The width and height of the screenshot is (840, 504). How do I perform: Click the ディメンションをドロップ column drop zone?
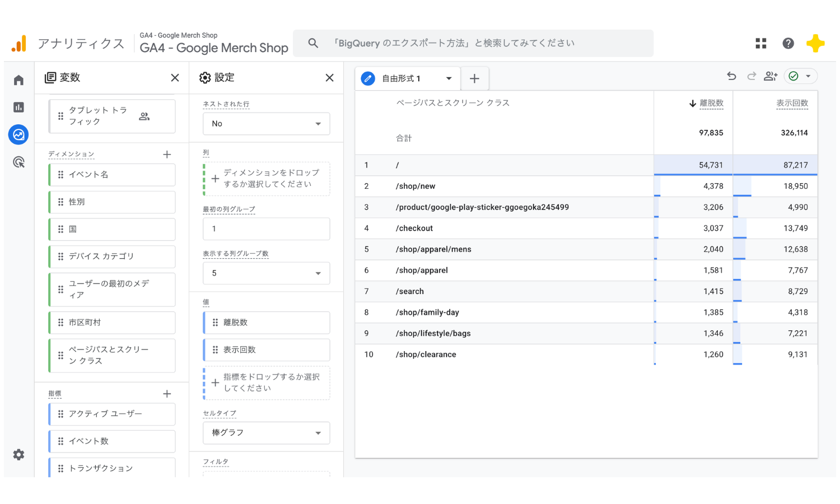click(266, 179)
